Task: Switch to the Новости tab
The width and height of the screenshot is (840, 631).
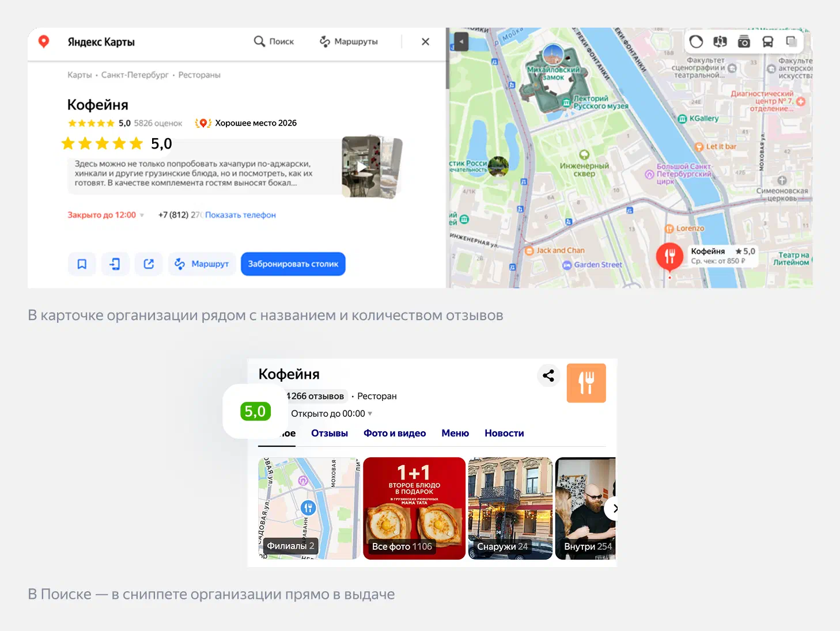Action: 504,433
